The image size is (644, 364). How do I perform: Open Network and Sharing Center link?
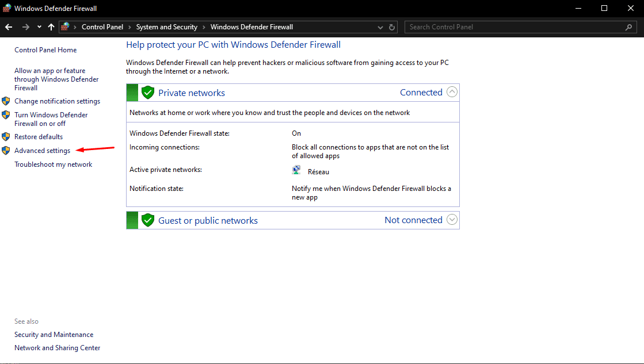(57, 348)
